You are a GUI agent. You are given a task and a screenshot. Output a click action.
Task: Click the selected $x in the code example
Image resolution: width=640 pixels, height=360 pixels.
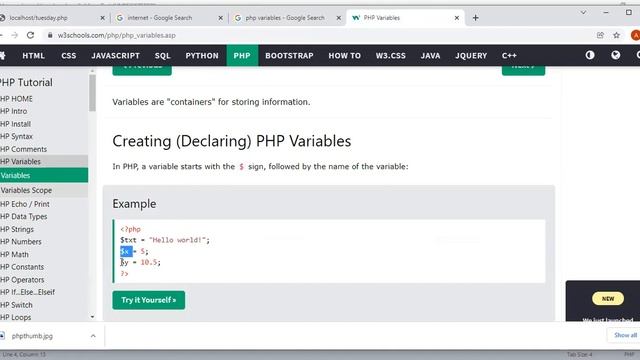pyautogui.click(x=126, y=251)
